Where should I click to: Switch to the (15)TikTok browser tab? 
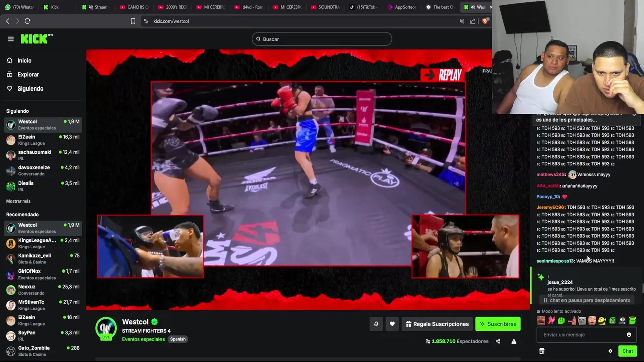(363, 7)
